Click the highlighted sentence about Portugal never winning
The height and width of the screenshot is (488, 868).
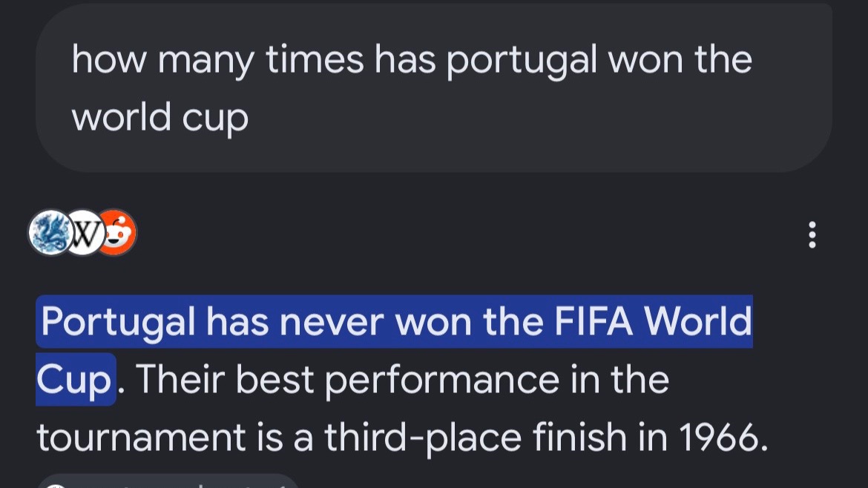pos(394,350)
